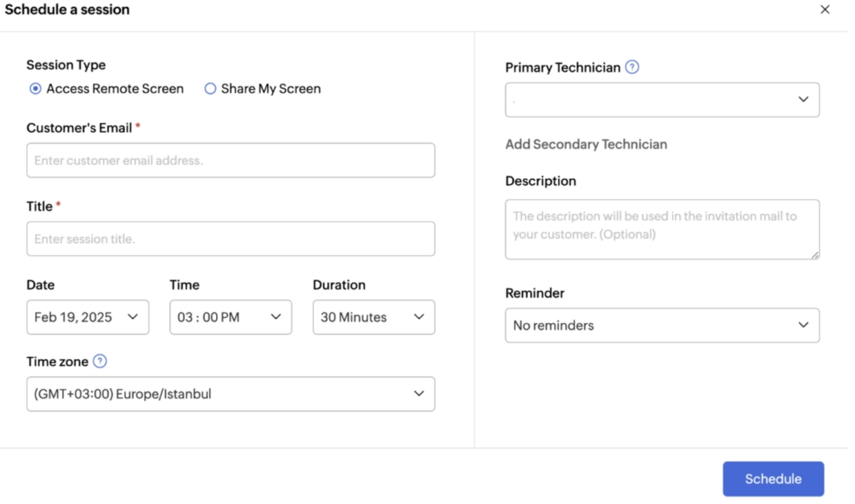Viewport: 855px width, 504px height.
Task: Open the Duration dropdown showing 30 Minutes
Action: click(x=373, y=317)
